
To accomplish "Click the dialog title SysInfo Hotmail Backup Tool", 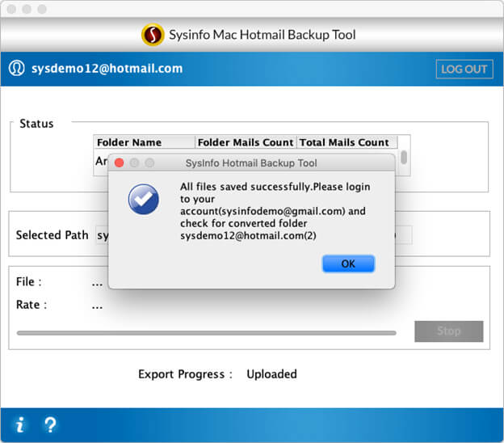I will (x=251, y=163).
